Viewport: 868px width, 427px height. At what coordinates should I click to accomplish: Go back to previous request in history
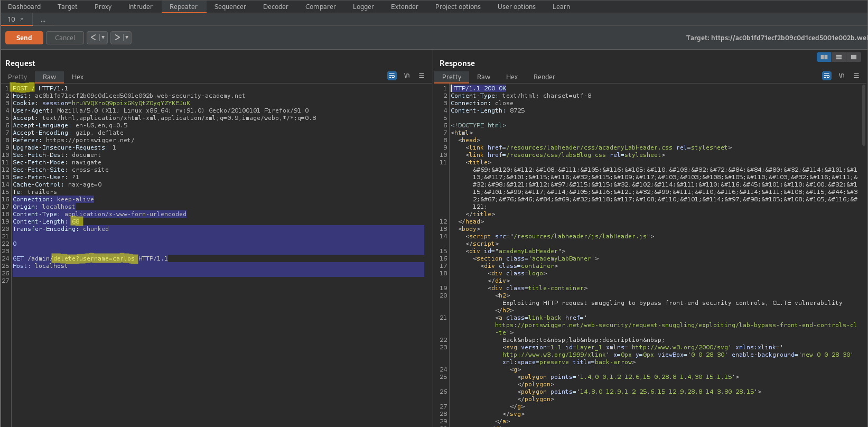(93, 38)
